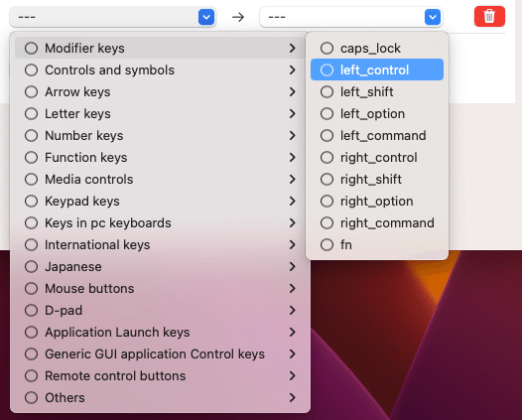Select the Modifier keys radio button
The height and width of the screenshot is (420, 522).
pyautogui.click(x=32, y=49)
